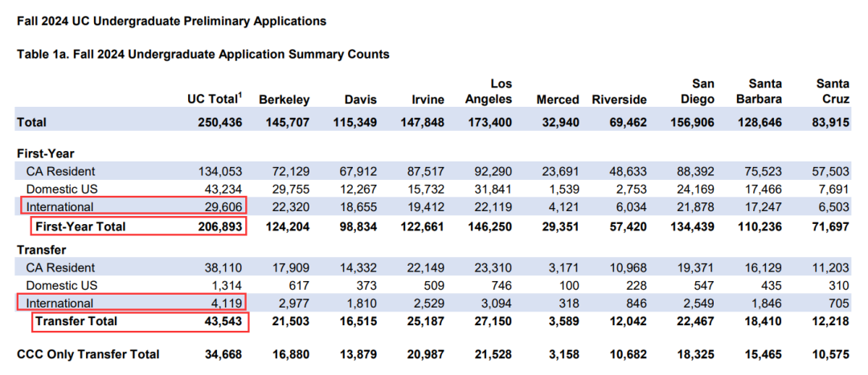
Task: Select Merced total value 32,940
Action: click(557, 122)
